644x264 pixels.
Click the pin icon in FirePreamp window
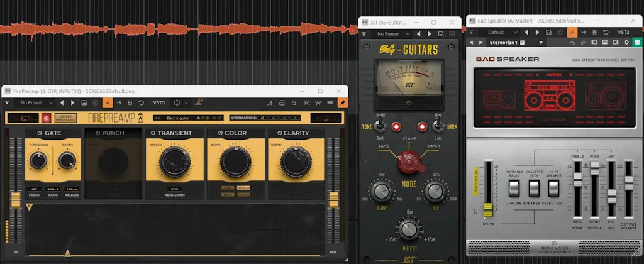[342, 102]
